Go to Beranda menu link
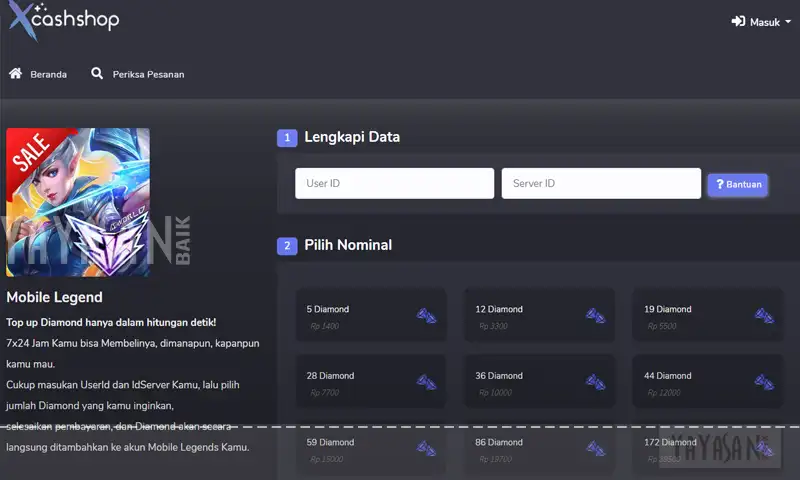The image size is (800, 480). (x=48, y=74)
